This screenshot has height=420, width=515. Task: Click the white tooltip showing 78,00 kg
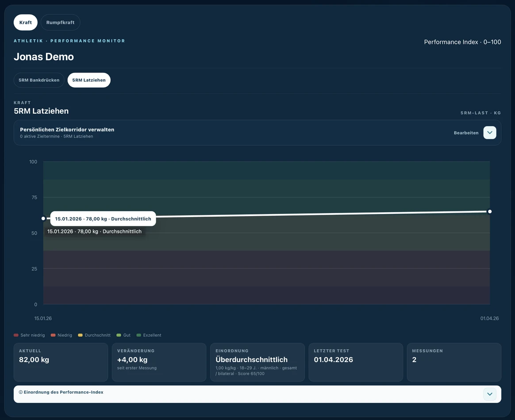point(103,218)
